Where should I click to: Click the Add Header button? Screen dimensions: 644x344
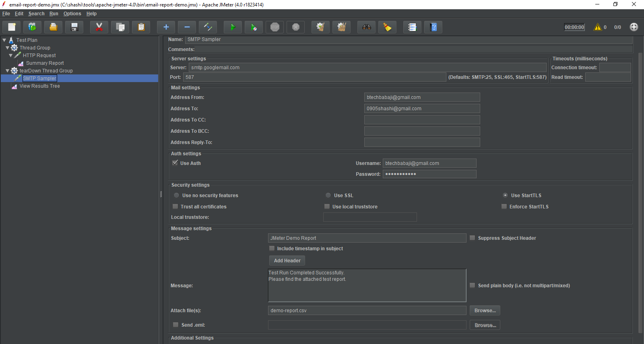(287, 261)
